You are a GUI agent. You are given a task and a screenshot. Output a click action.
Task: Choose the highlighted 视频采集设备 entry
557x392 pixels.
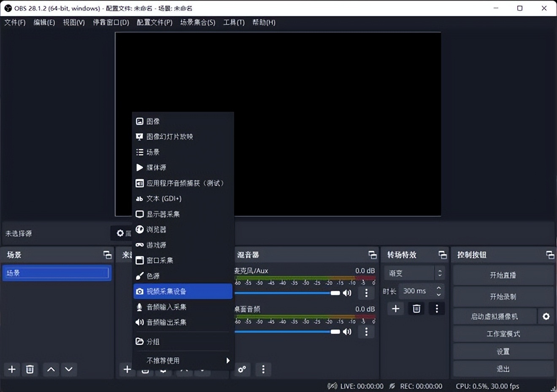pos(183,291)
